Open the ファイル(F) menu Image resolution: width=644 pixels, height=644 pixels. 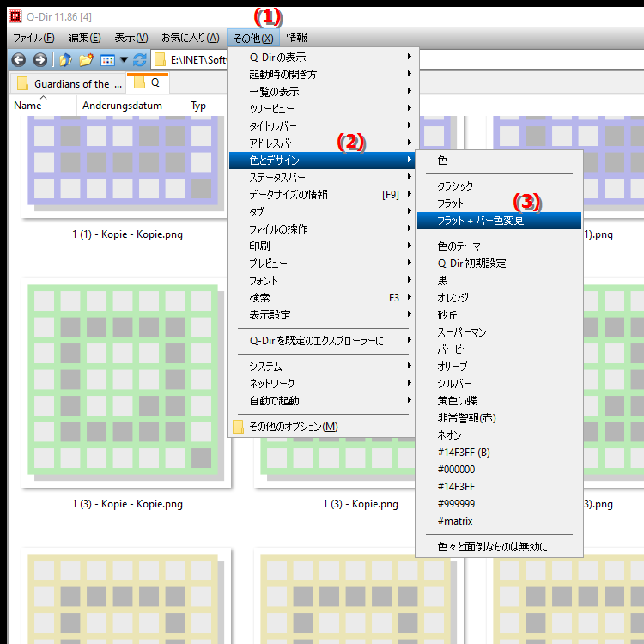(x=33, y=38)
